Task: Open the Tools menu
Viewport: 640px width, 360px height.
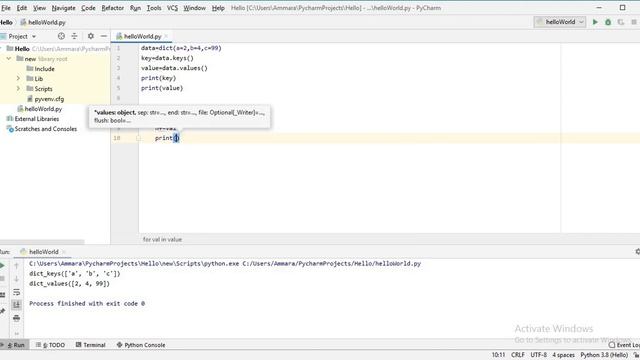Action: click(154, 8)
